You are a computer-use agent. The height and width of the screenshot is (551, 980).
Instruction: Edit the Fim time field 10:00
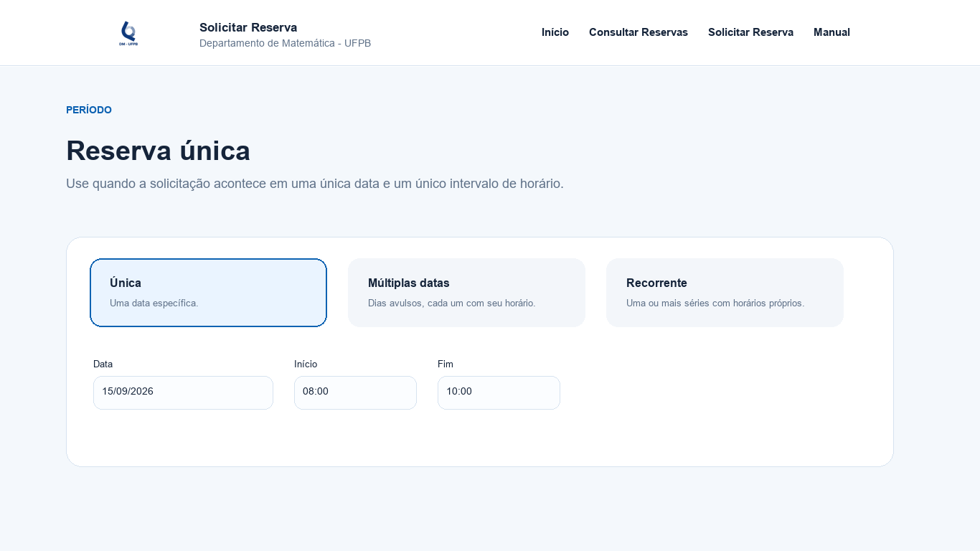(499, 392)
